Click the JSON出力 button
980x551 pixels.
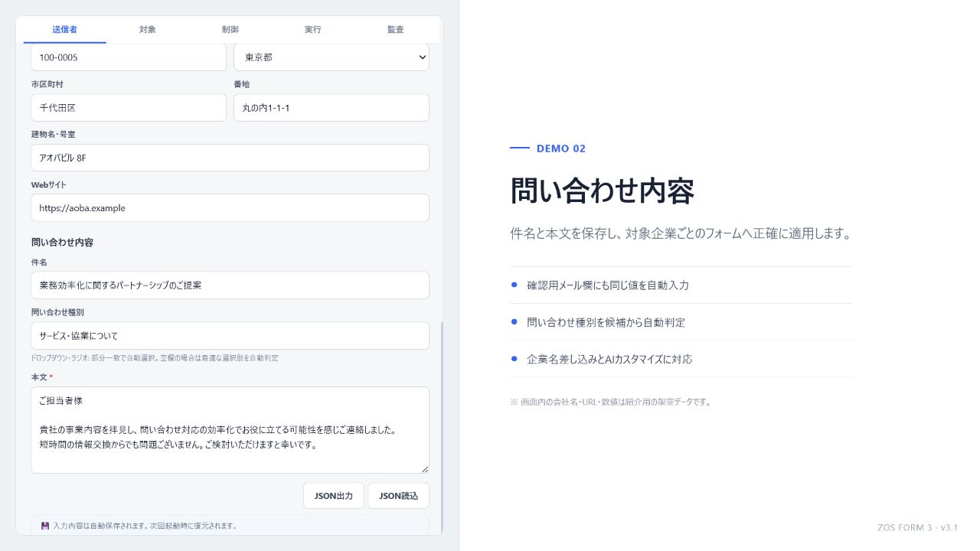click(334, 496)
